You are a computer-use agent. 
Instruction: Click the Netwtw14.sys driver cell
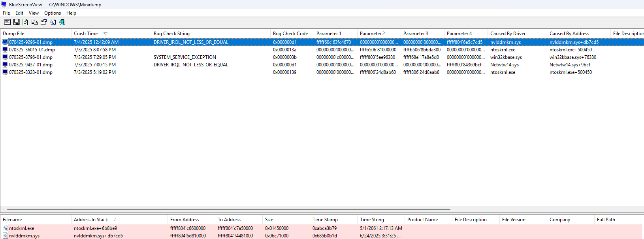point(505,65)
